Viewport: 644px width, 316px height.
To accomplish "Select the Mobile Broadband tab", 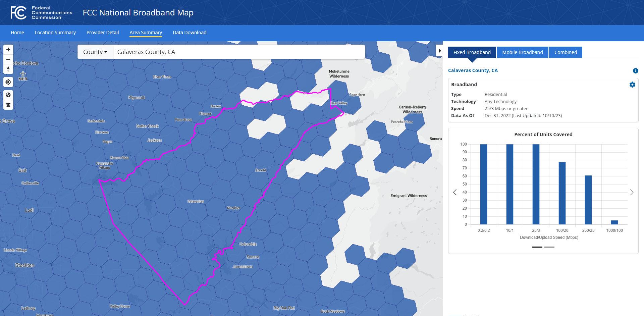I will tap(523, 52).
